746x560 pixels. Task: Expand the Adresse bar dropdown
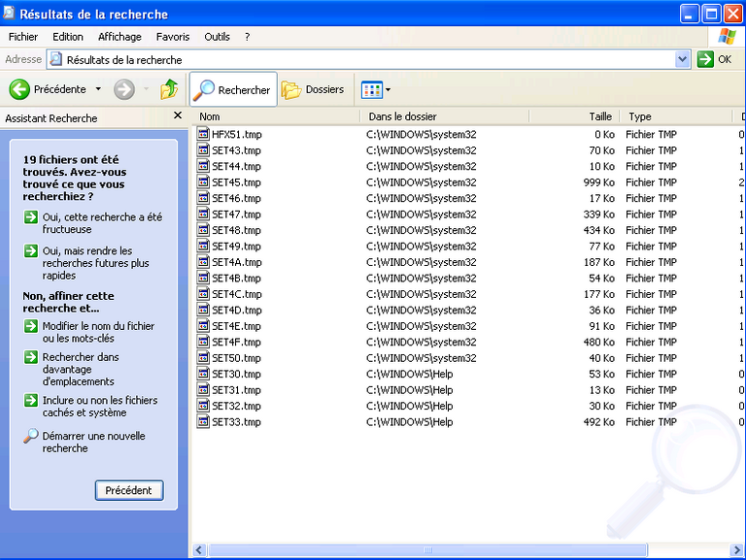point(682,59)
